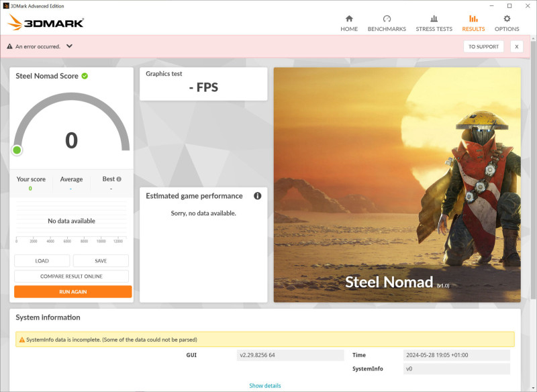
Task: Click the 'An error occurred.' message
Action: coord(38,46)
